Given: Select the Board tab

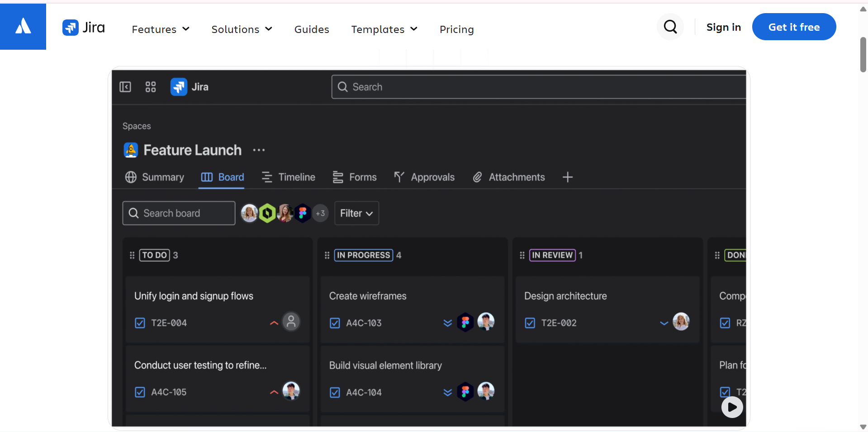Looking at the screenshot, I should pos(223,177).
